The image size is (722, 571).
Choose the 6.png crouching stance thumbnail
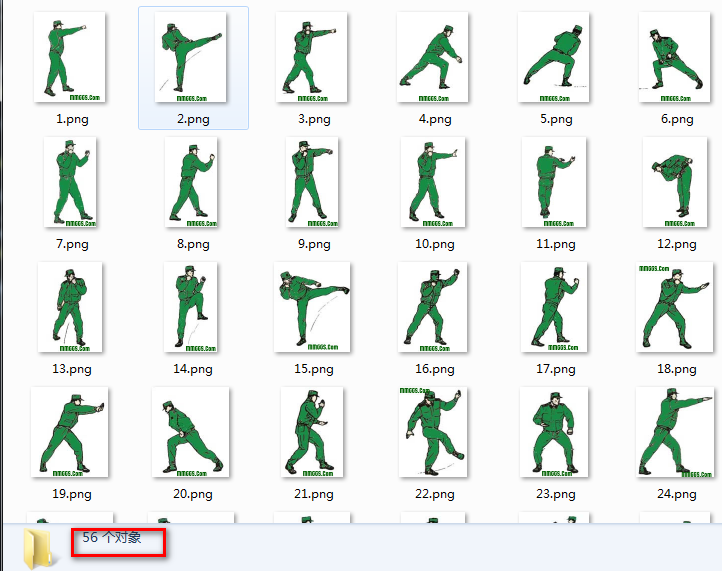click(675, 57)
